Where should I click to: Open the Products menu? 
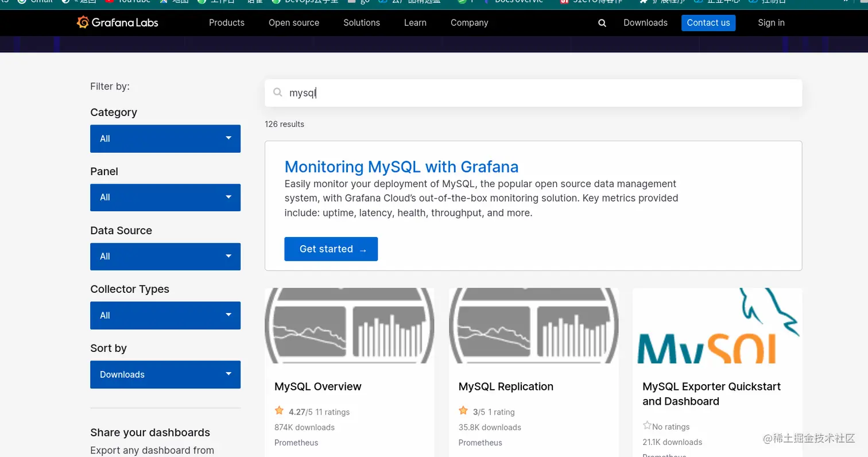coord(227,23)
